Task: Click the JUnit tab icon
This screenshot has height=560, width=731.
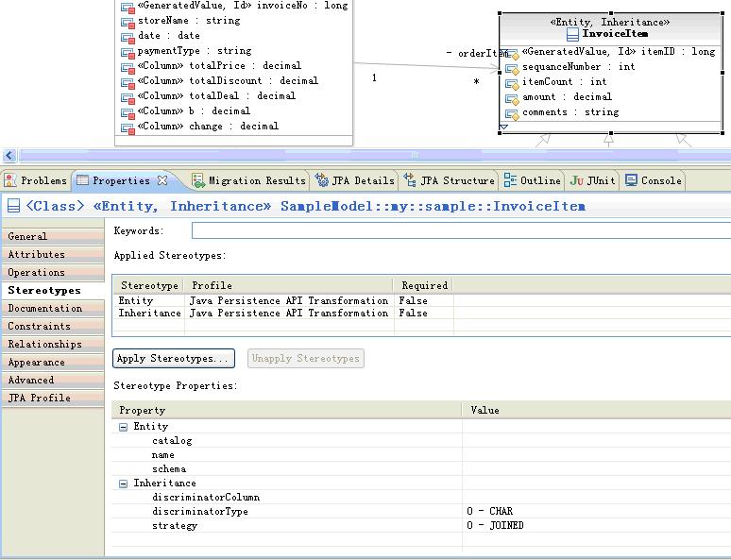Action: 577,180
